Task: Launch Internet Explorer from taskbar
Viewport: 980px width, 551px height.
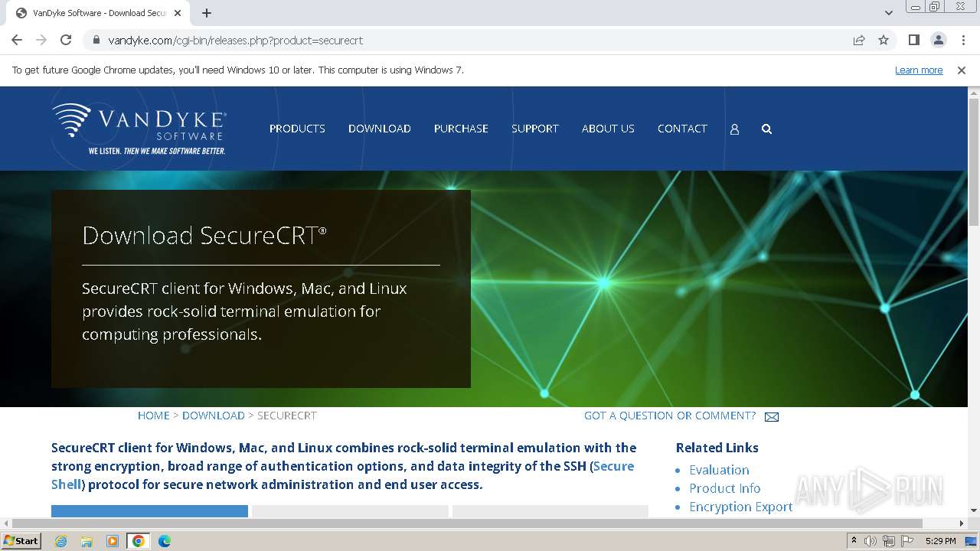Action: [x=60, y=541]
